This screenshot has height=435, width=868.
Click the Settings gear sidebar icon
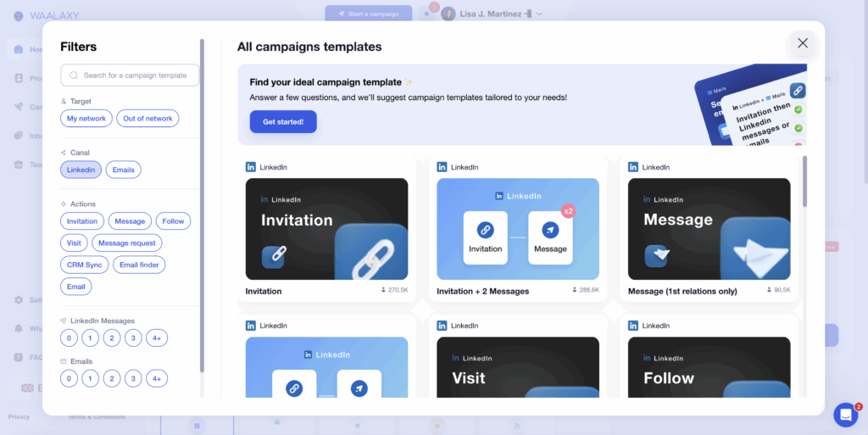coord(19,299)
